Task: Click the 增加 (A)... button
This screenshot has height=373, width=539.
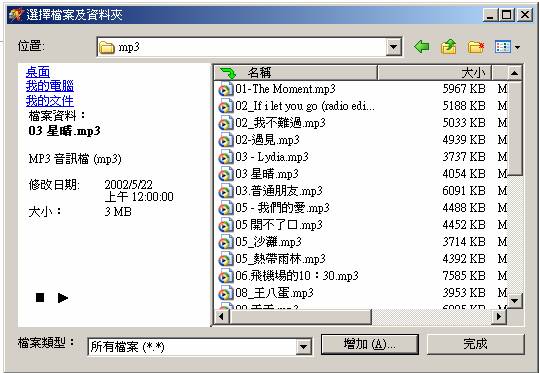Action: pos(370,344)
